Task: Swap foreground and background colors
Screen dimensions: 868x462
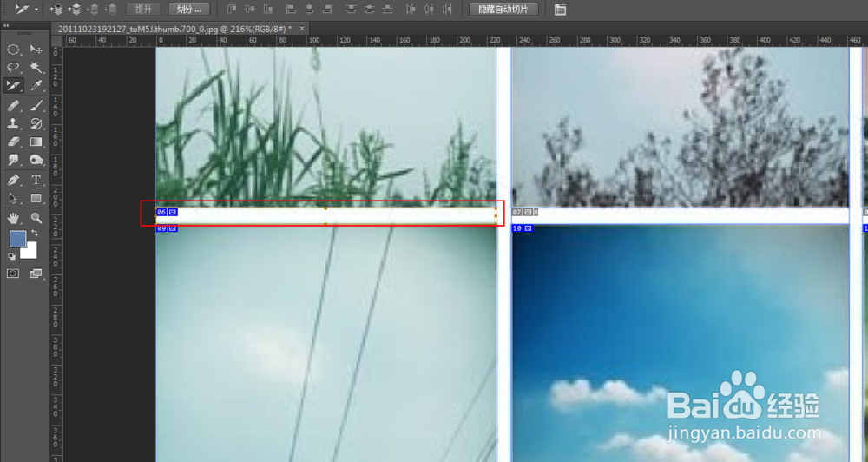Action: point(35,234)
